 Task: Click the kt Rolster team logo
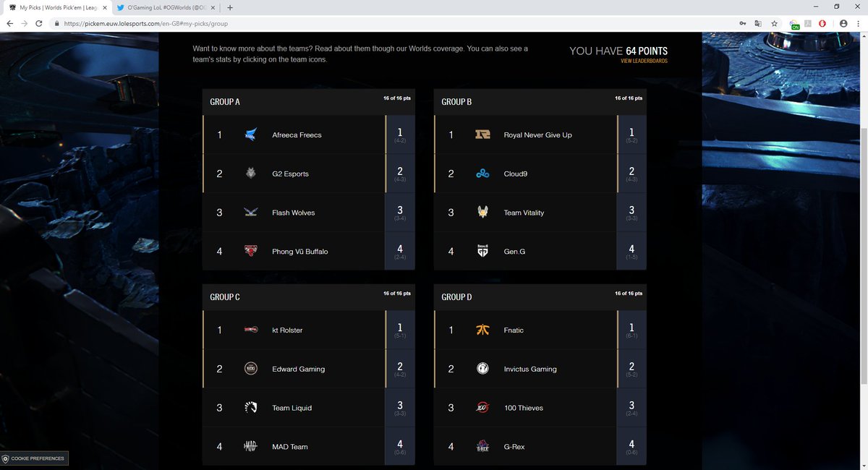tap(251, 330)
